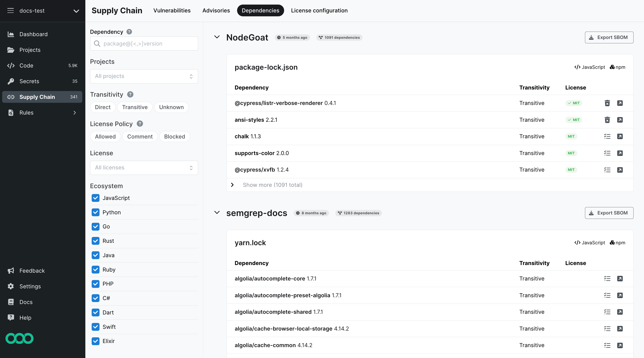The height and width of the screenshot is (358, 644).
Task: Uncheck the Elixir ecosystem checkbox
Action: coord(96,341)
